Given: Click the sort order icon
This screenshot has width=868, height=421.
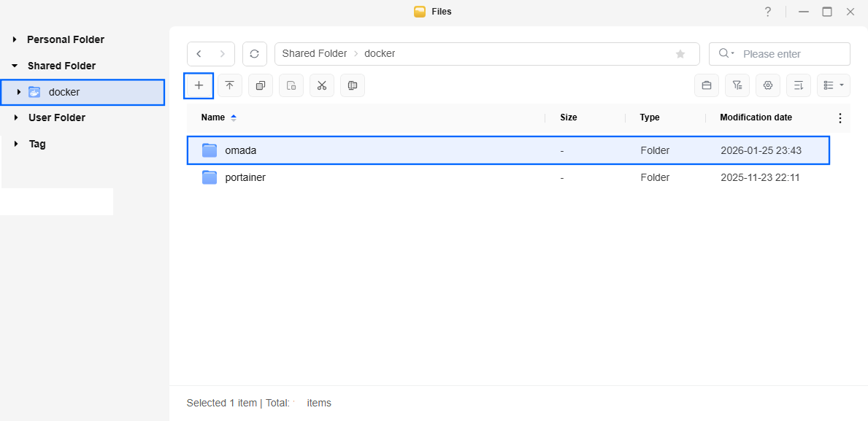Looking at the screenshot, I should (798, 85).
